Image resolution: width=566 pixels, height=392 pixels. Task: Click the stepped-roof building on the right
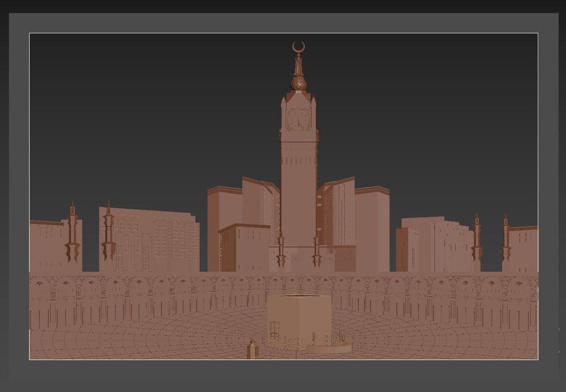pyautogui.click(x=435, y=244)
